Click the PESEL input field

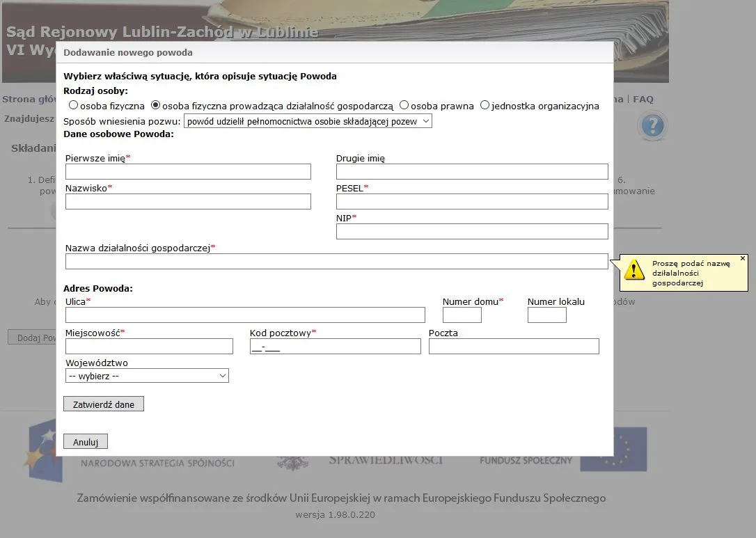tap(472, 202)
